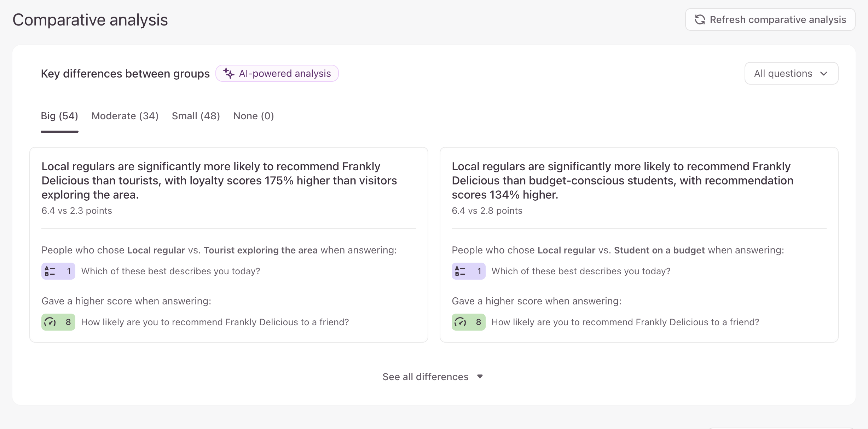868x429 pixels.
Task: Click the AI-powered analysis badge
Action: pos(277,73)
